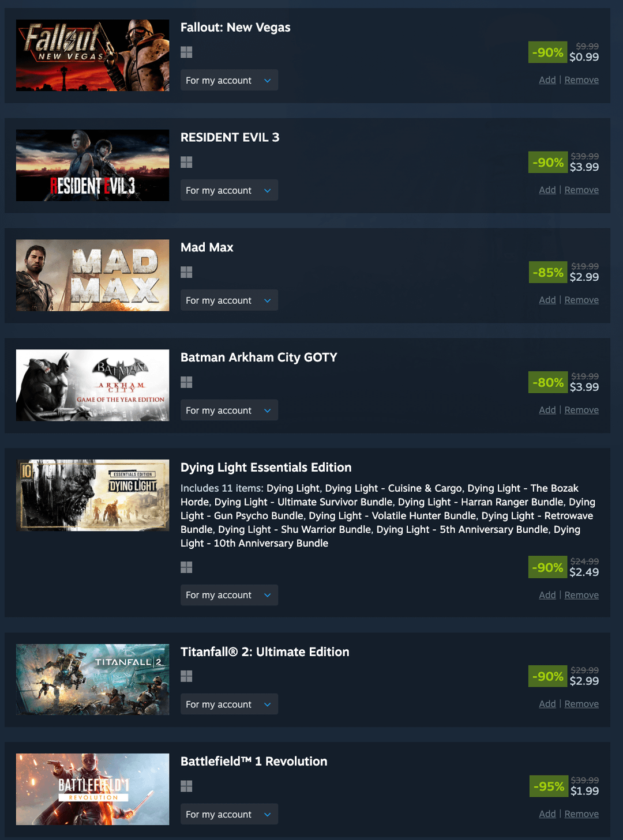This screenshot has width=623, height=840.
Task: Open the Battlefield 1 Revolution cover image
Action: [x=93, y=789]
